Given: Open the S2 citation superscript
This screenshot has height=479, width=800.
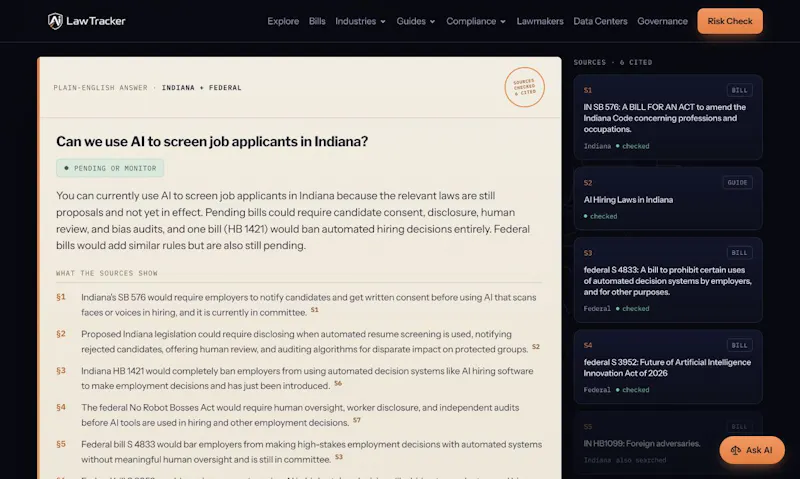Looking at the screenshot, I should point(536,346).
